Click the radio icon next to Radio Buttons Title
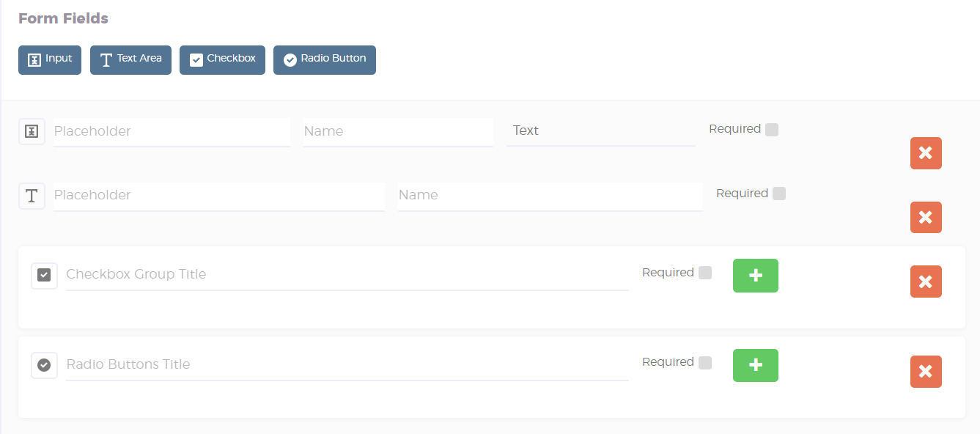Viewport: 980px width, 434px height. 44,365
